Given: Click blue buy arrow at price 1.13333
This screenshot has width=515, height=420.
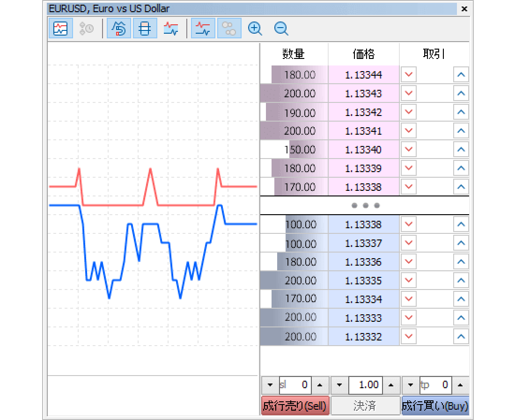Looking at the screenshot, I should (x=461, y=318).
